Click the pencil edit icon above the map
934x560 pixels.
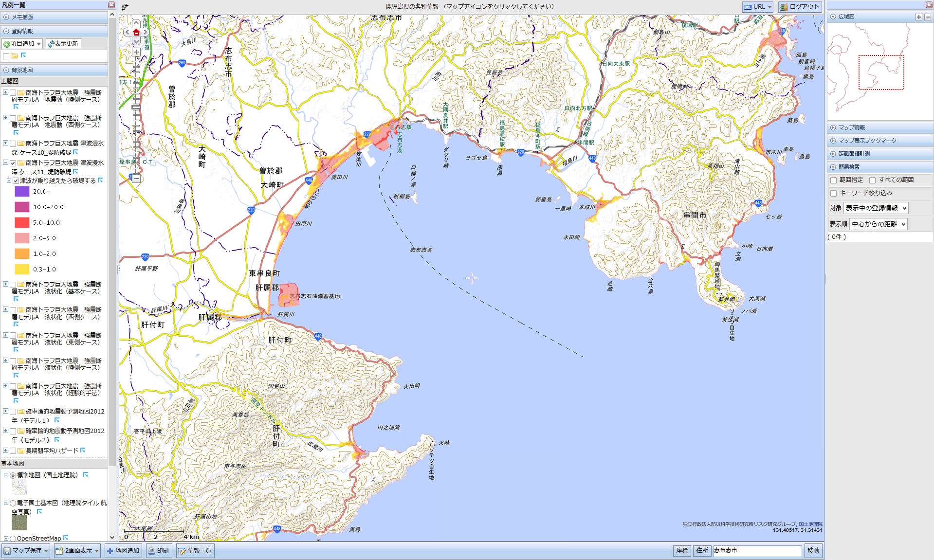[x=125, y=7]
